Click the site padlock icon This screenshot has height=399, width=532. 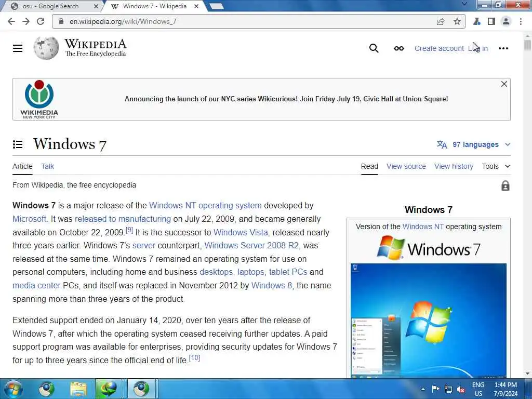coord(61,21)
